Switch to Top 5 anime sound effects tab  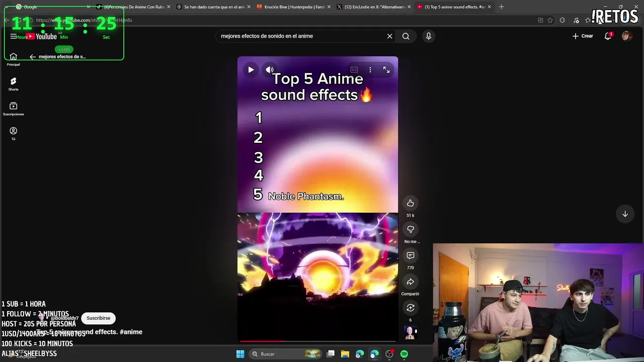(454, 7)
